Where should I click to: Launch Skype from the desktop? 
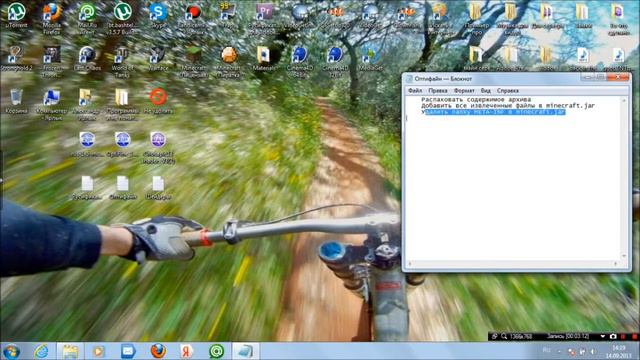pos(158,16)
